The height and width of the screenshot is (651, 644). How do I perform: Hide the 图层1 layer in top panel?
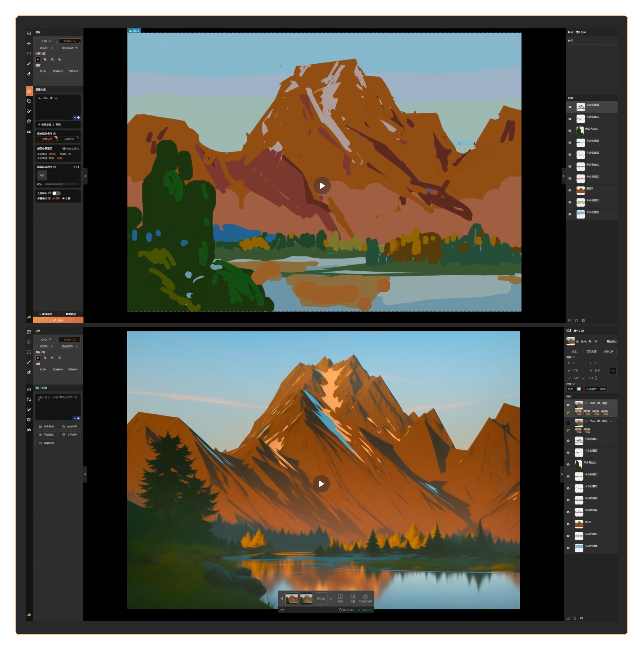(570, 190)
